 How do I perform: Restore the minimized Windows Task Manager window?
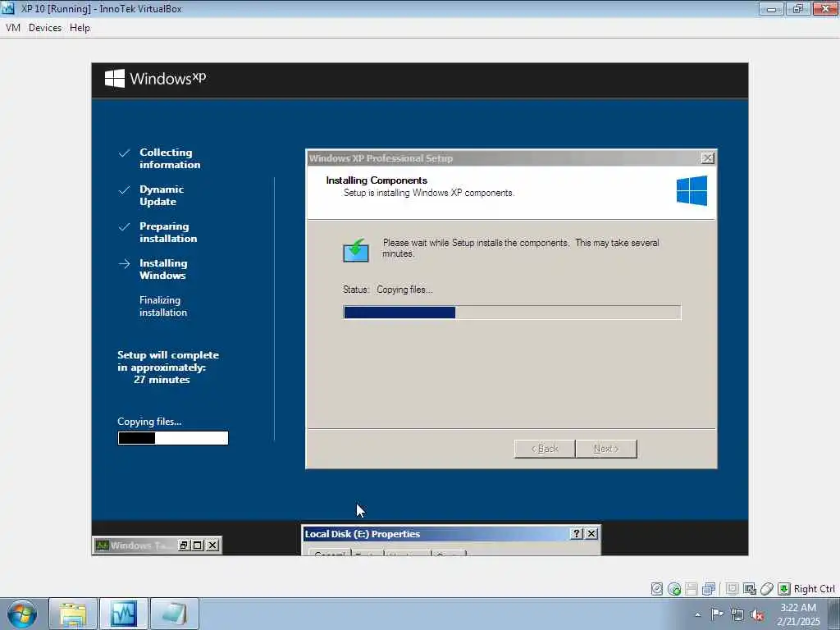(x=184, y=546)
